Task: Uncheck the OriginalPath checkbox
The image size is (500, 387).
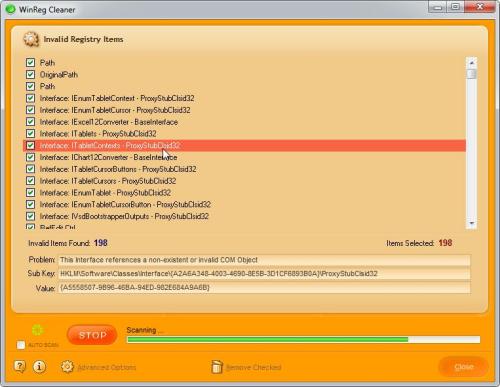Action: coord(30,74)
